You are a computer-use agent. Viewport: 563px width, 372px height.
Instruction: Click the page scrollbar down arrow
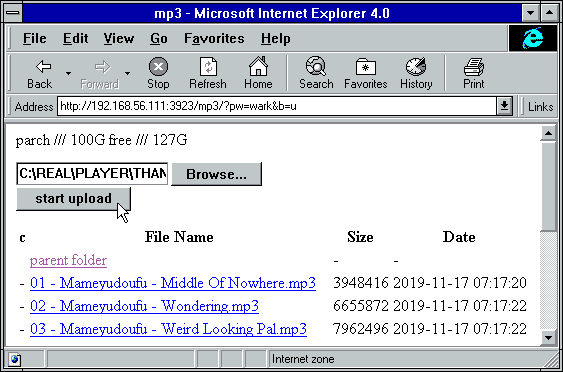click(x=548, y=337)
